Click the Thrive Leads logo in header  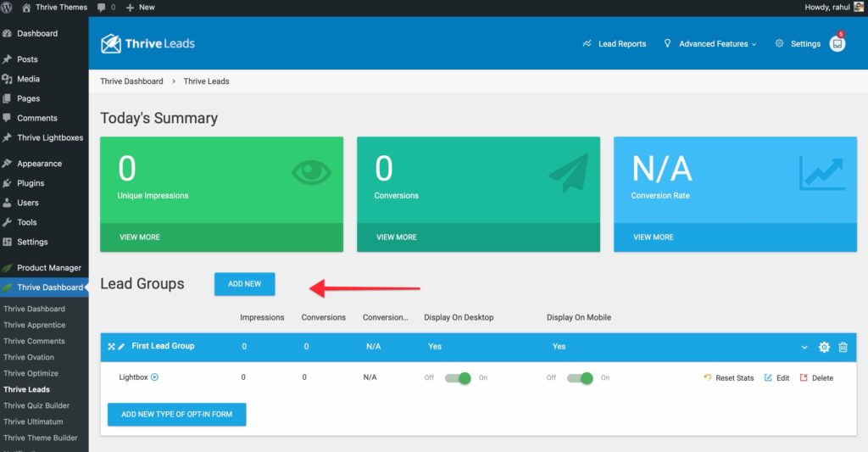point(147,43)
